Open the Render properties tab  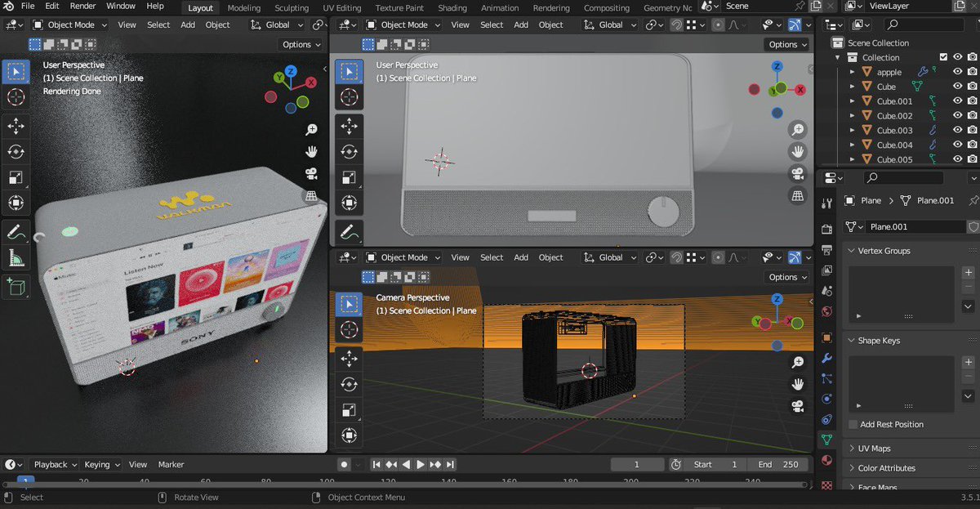(x=826, y=228)
